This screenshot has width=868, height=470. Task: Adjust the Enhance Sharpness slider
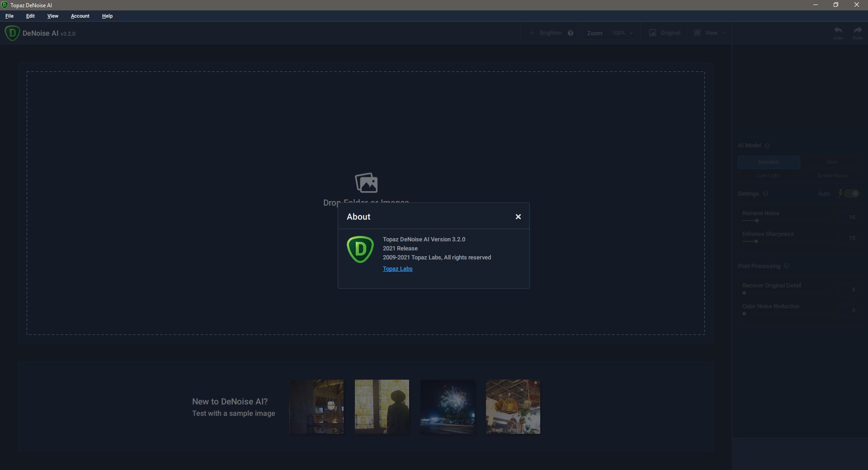[x=787, y=241]
